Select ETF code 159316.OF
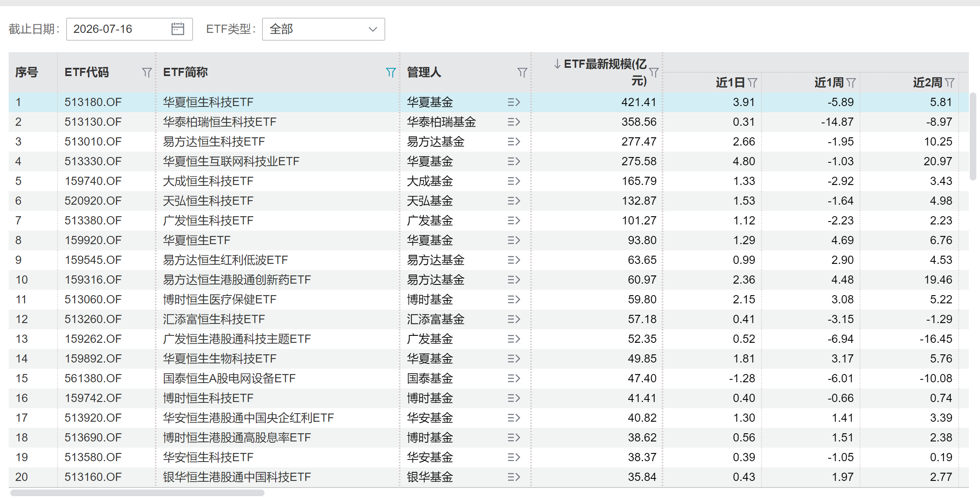This screenshot has width=980, height=499. (x=93, y=280)
